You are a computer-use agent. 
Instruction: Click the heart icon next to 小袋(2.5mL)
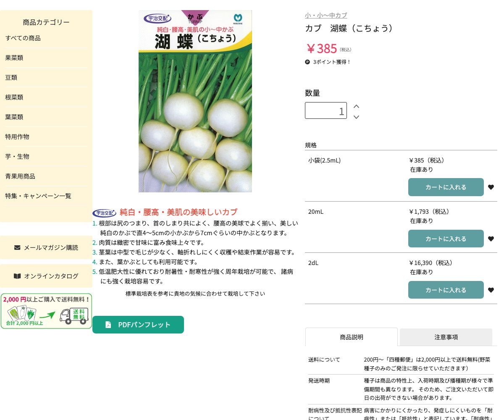[x=491, y=187]
